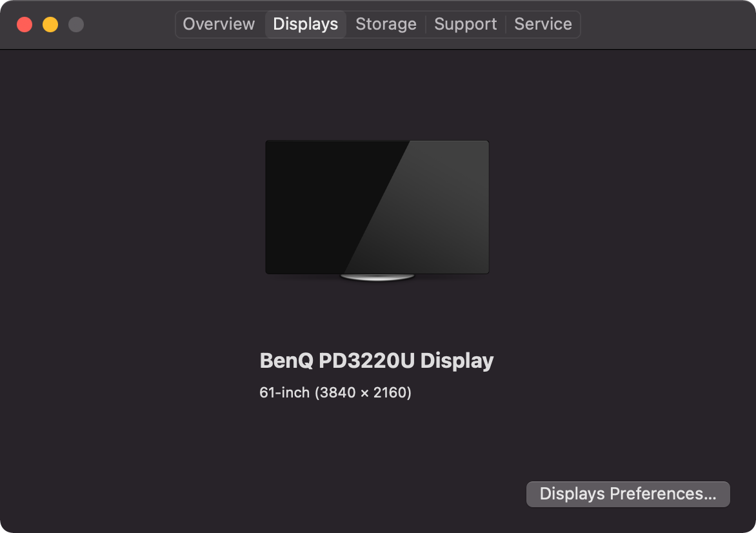756x533 pixels.
Task: Open the Service tab
Action: (x=542, y=25)
